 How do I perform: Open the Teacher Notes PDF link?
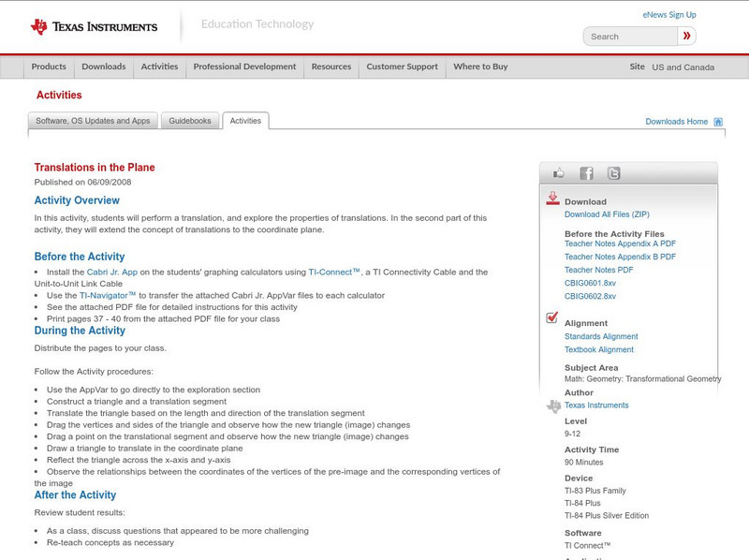pyautogui.click(x=598, y=270)
